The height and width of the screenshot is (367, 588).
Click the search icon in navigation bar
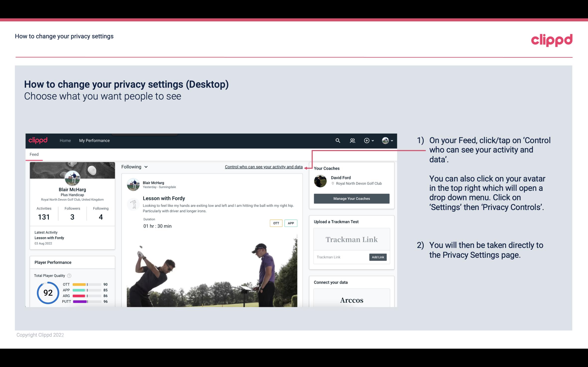(x=337, y=140)
